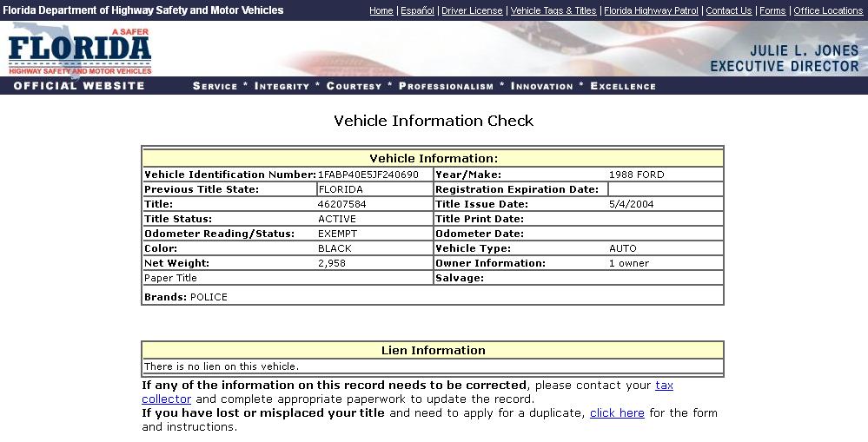
Task: Navigate to the Forms page
Action: coord(772,10)
